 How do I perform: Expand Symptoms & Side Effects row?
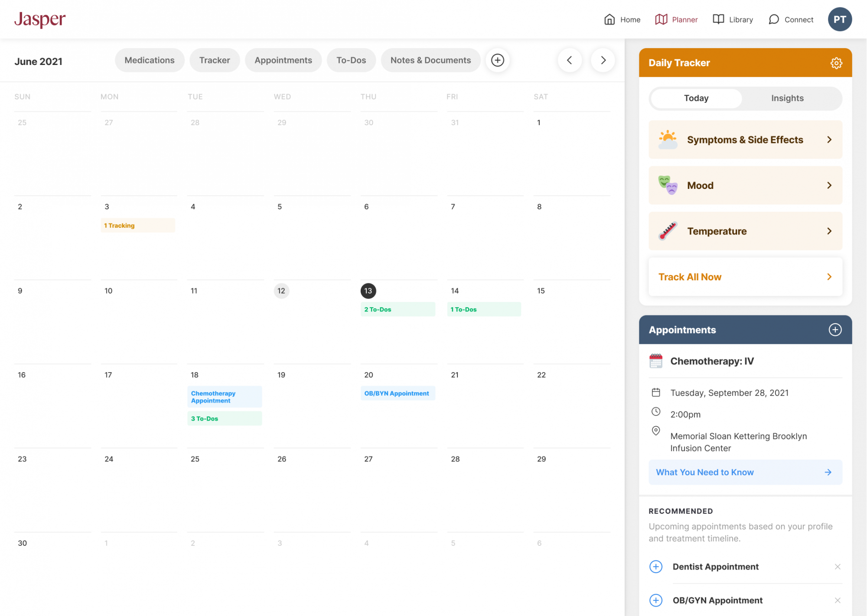coord(745,140)
